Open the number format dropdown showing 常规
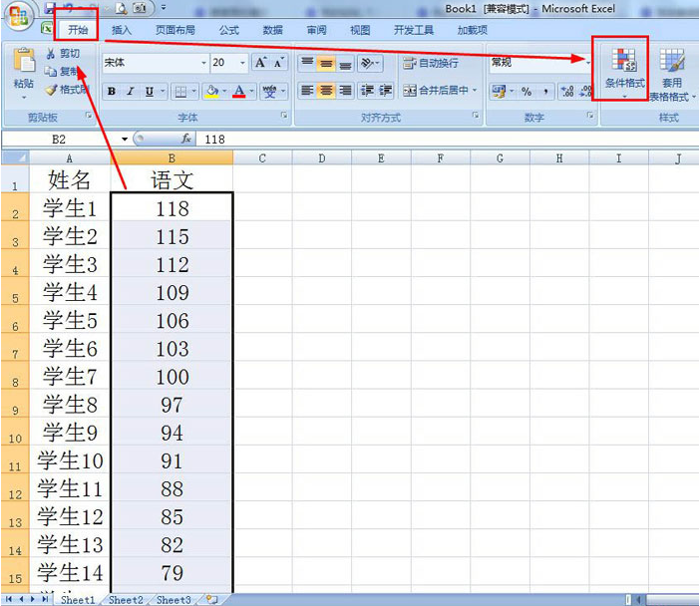Screen dimensions: 700x606 tap(588, 63)
